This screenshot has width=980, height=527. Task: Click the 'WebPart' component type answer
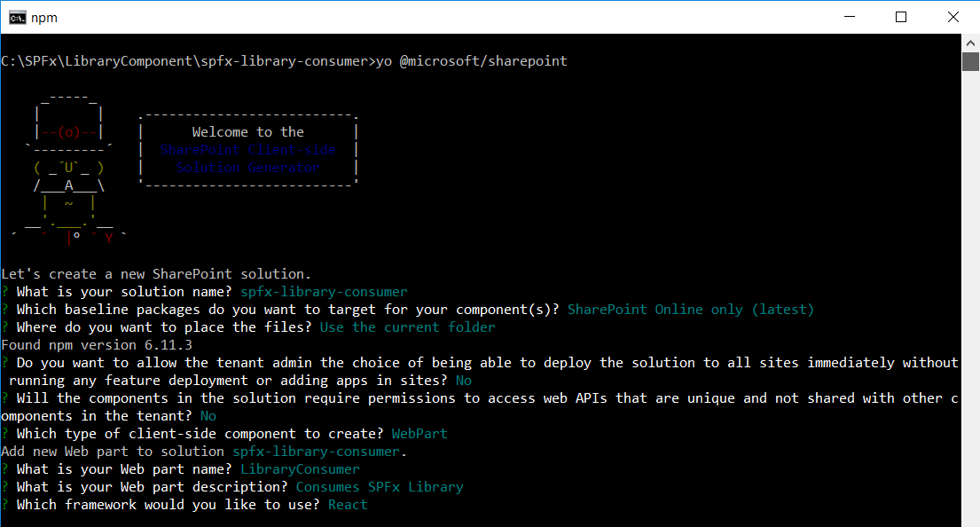click(x=419, y=434)
